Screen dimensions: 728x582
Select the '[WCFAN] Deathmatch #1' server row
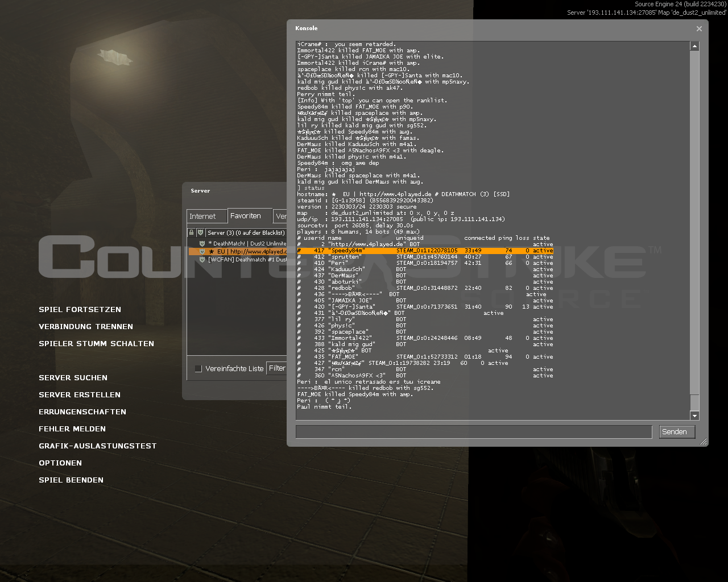pos(237,259)
